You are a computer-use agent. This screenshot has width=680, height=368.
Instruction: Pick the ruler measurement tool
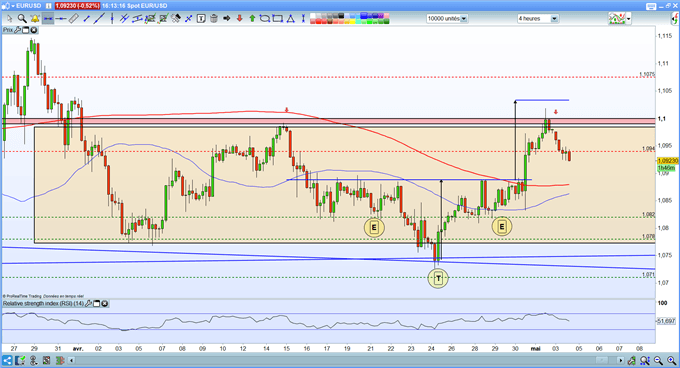(x=73, y=19)
